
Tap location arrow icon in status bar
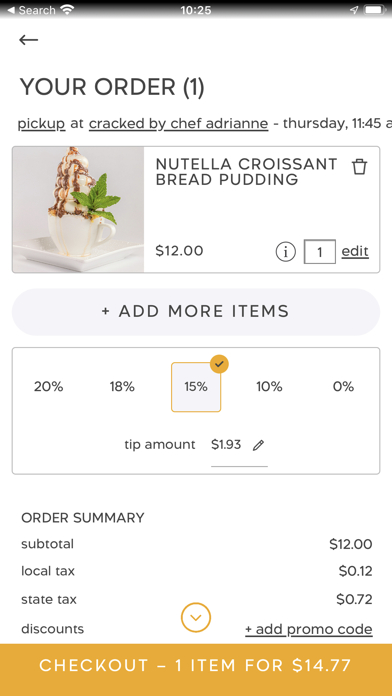pyautogui.click(x=354, y=10)
